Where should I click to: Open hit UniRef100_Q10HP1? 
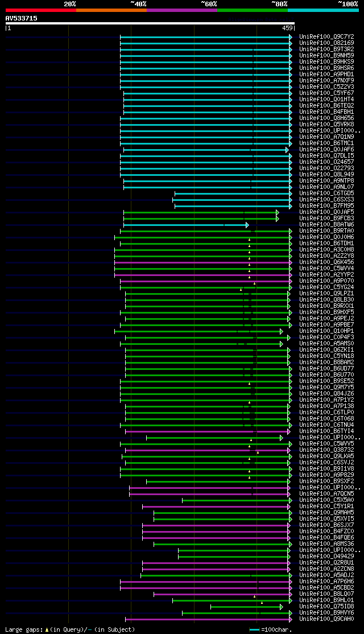327,331
